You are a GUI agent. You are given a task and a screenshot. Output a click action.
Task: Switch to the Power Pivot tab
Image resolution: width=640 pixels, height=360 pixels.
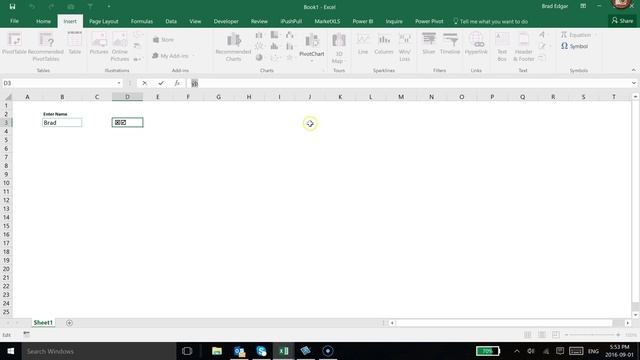coord(429,21)
